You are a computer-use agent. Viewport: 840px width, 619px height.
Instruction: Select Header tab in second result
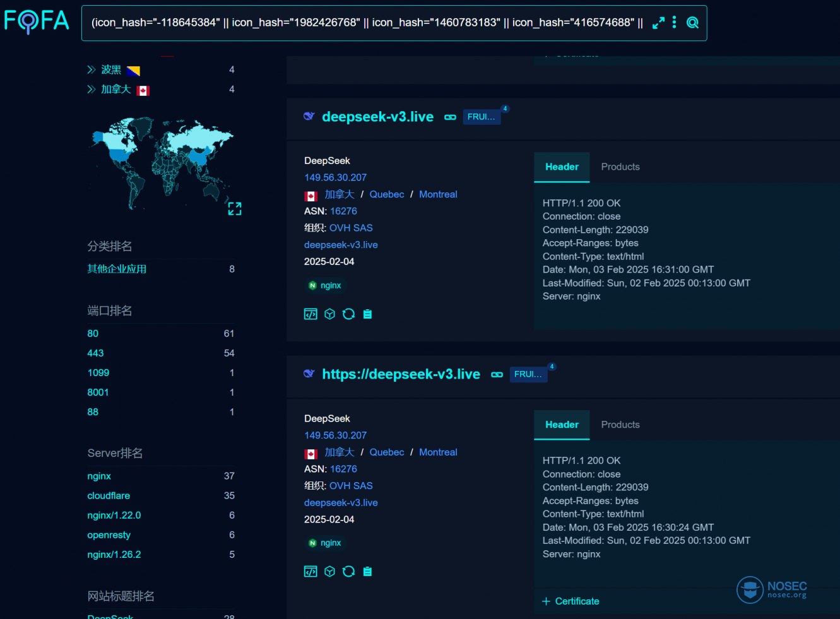[x=562, y=425]
